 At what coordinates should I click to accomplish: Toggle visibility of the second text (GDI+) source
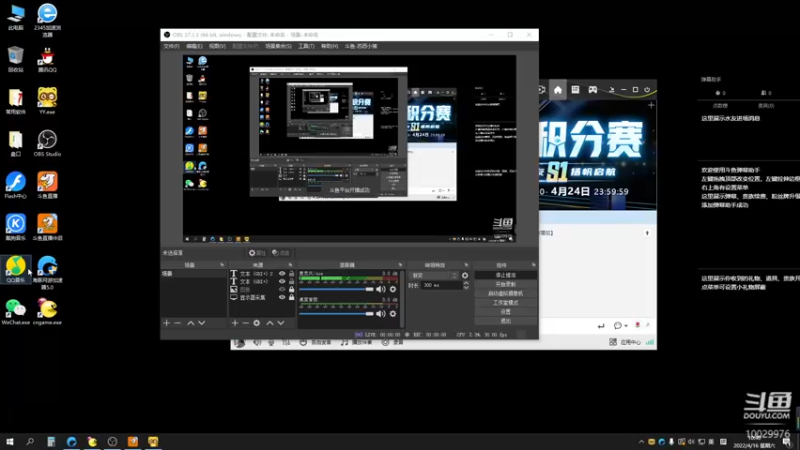282,281
